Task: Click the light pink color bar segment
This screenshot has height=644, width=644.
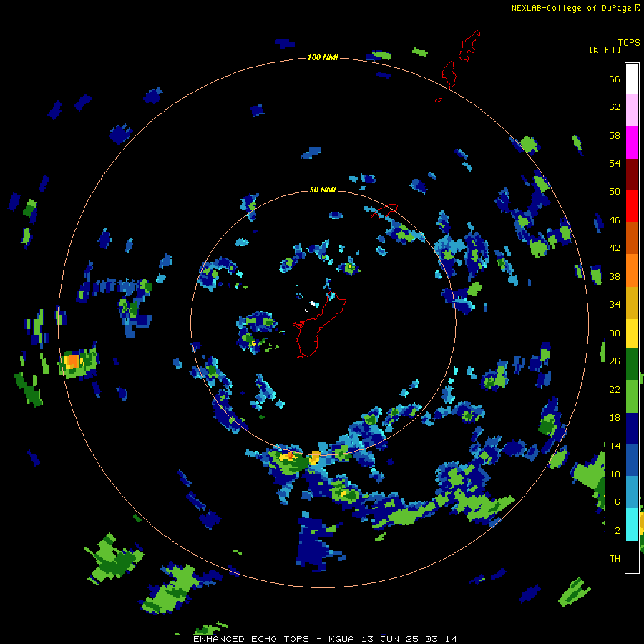Action: coord(632,109)
